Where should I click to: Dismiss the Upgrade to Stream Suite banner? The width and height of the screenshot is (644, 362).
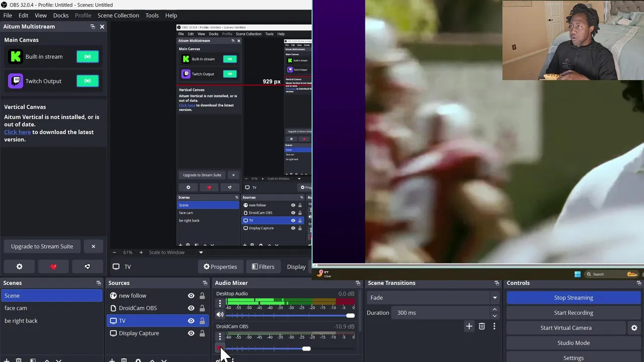(93, 246)
